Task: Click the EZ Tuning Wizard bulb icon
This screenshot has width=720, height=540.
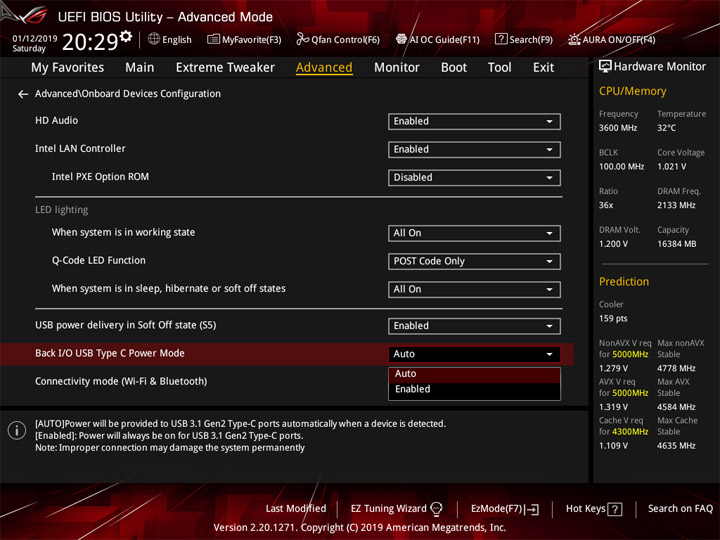Action: tap(436, 509)
